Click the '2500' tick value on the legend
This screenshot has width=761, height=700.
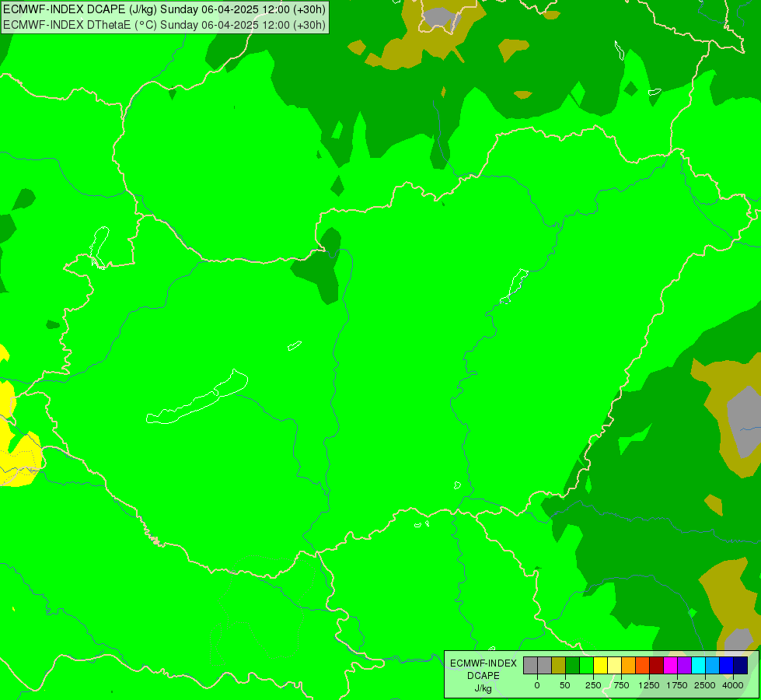(x=705, y=685)
